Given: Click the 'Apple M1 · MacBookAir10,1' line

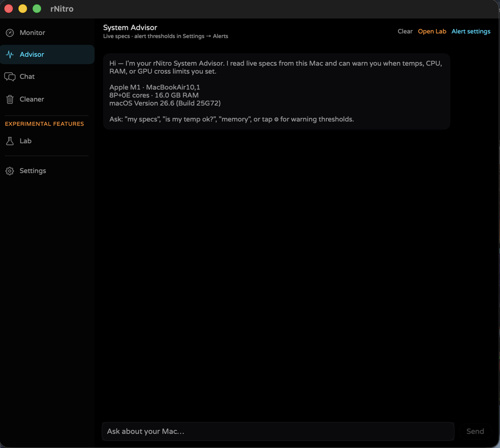Looking at the screenshot, I should pyautogui.click(x=154, y=87).
